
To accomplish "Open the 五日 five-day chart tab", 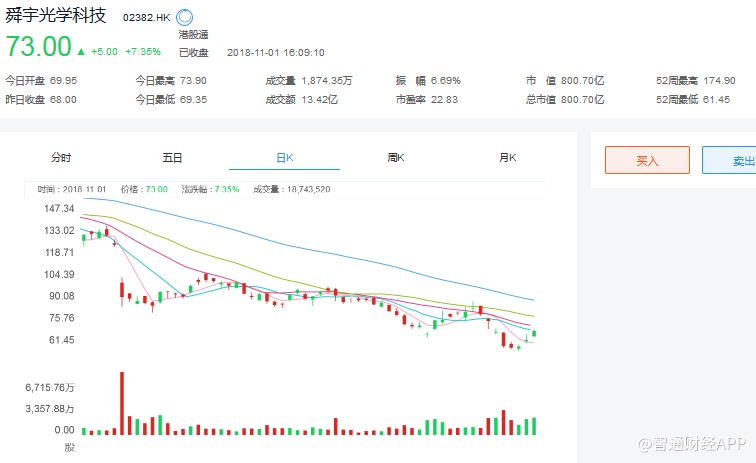I will (x=172, y=157).
